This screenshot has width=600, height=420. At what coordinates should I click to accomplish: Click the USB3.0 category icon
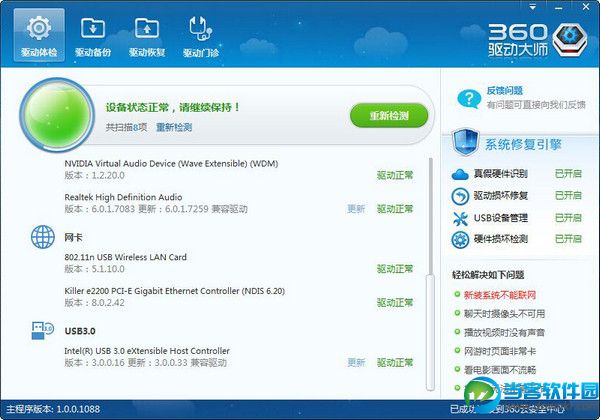click(x=42, y=330)
